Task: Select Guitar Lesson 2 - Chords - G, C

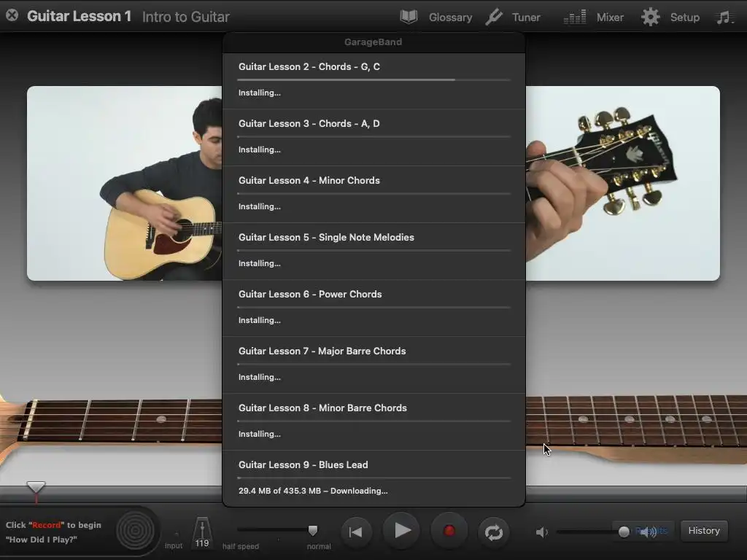Action: click(x=374, y=81)
